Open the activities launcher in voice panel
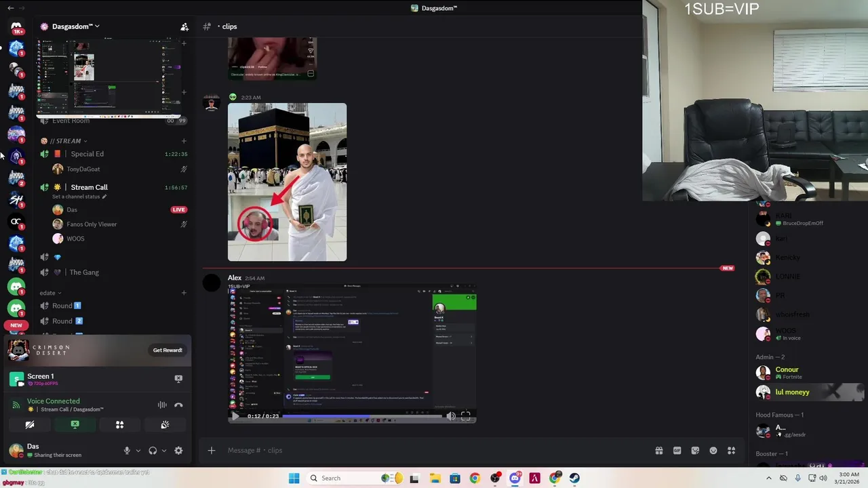 click(x=120, y=425)
